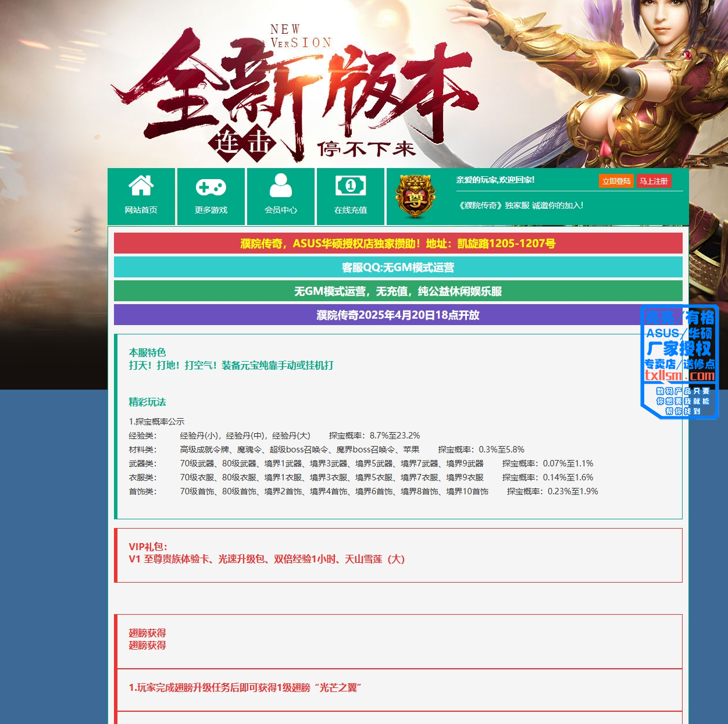Click the red ASUS华硕授权店 sponsor banner
The width and height of the screenshot is (728, 724).
(x=398, y=243)
